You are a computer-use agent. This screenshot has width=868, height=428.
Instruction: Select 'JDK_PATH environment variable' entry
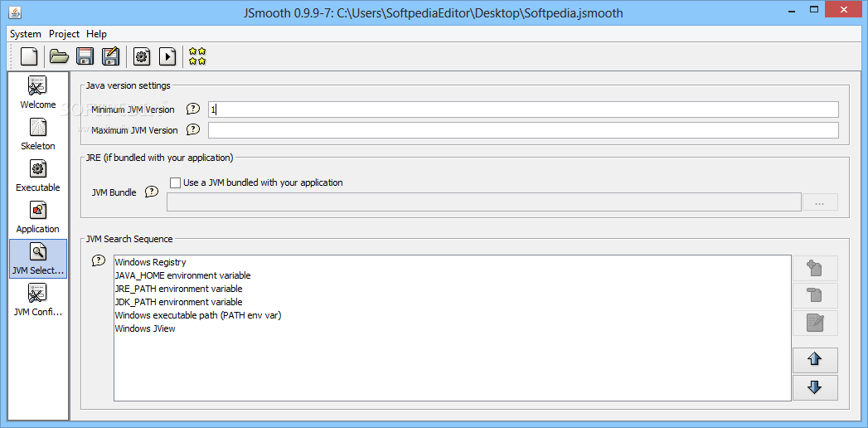click(178, 302)
